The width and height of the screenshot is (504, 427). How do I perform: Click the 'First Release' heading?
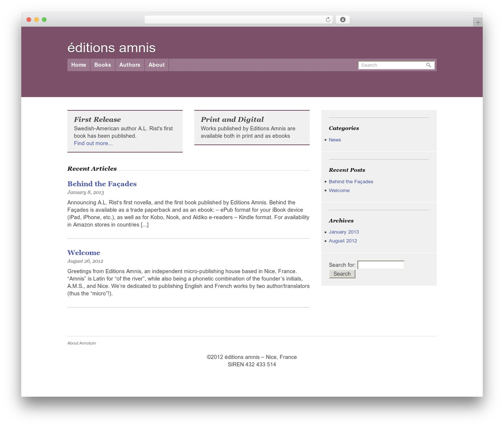(x=97, y=119)
